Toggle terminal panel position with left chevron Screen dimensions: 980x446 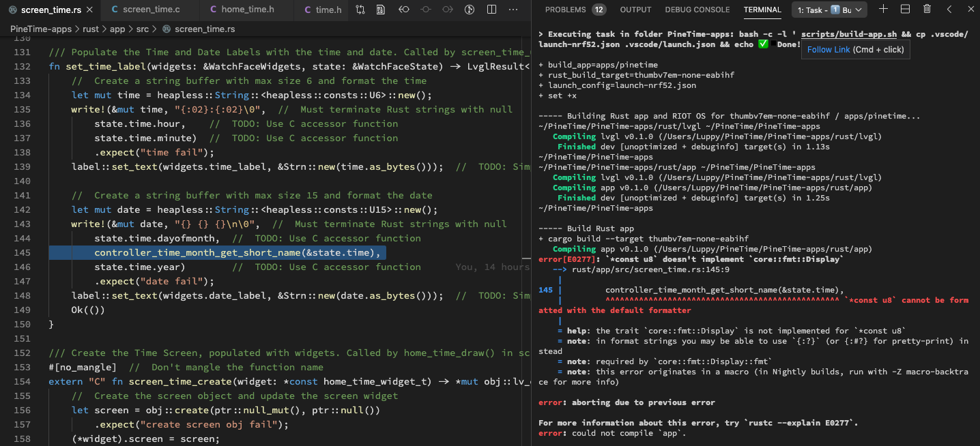pos(949,10)
